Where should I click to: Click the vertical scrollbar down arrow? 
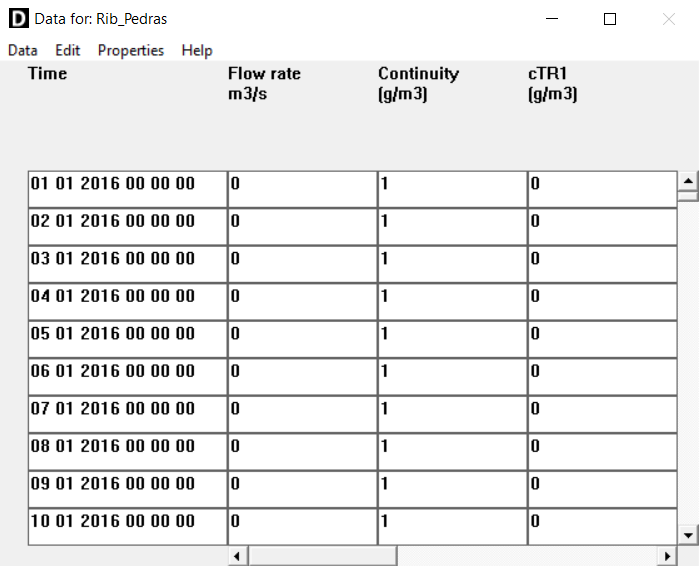pos(687,535)
